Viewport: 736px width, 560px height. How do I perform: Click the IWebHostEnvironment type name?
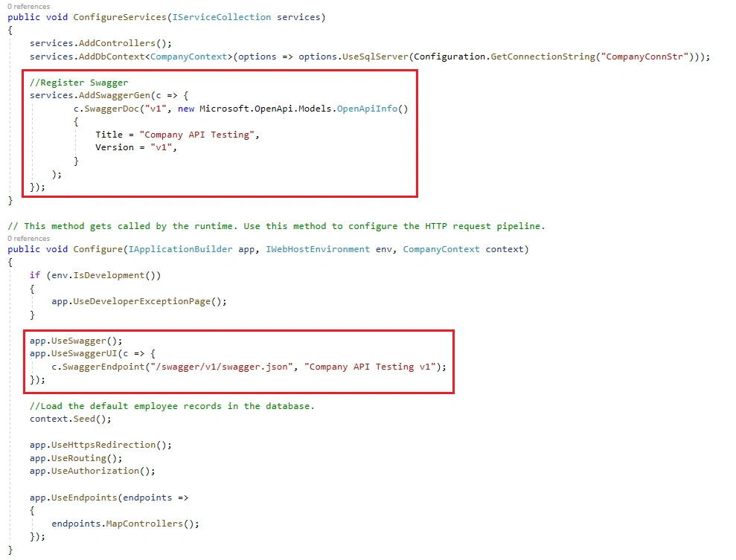pos(318,249)
